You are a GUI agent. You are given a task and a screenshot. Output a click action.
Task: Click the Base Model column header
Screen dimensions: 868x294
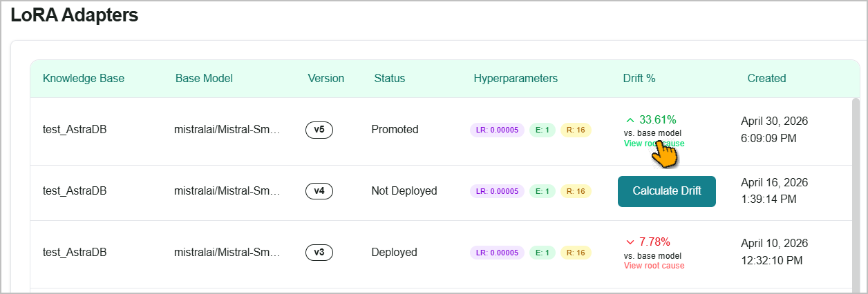(204, 79)
